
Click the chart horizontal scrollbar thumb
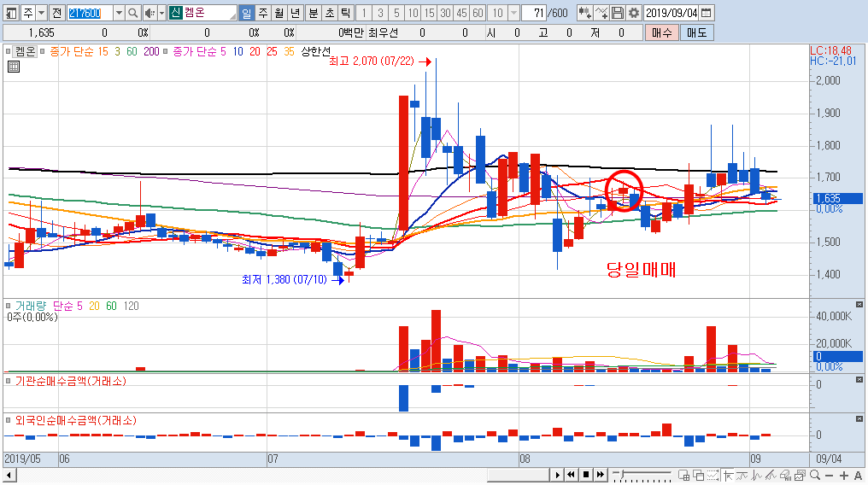pyautogui.click(x=518, y=475)
